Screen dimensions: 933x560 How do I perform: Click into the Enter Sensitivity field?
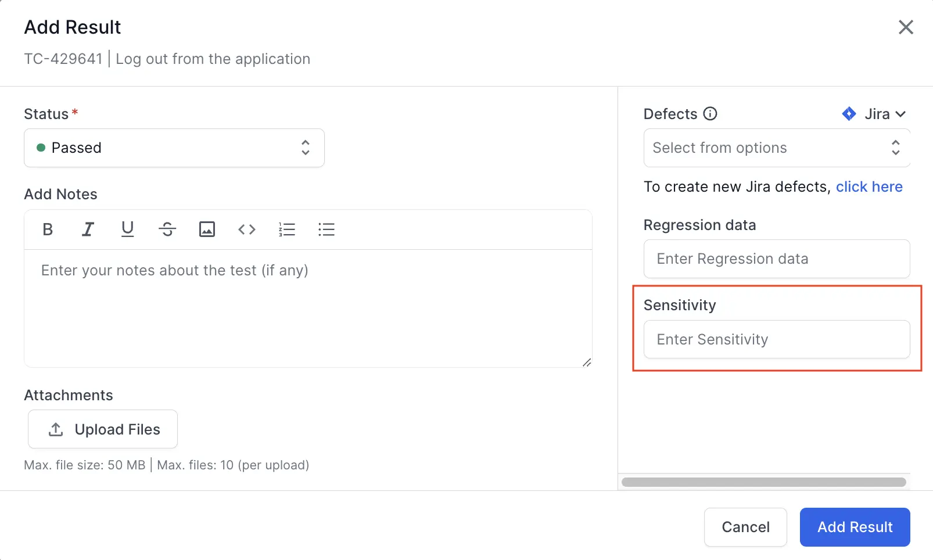click(x=776, y=339)
